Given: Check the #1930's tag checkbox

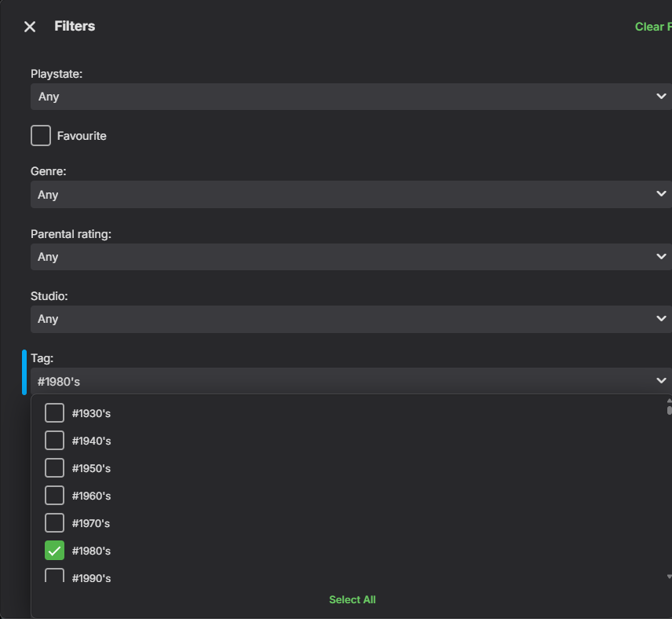Looking at the screenshot, I should 54,413.
